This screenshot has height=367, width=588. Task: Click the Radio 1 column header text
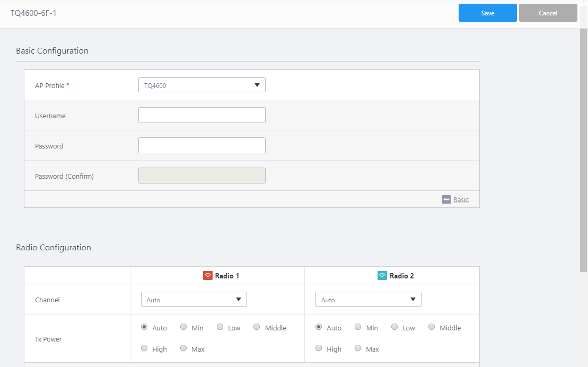[x=227, y=276]
